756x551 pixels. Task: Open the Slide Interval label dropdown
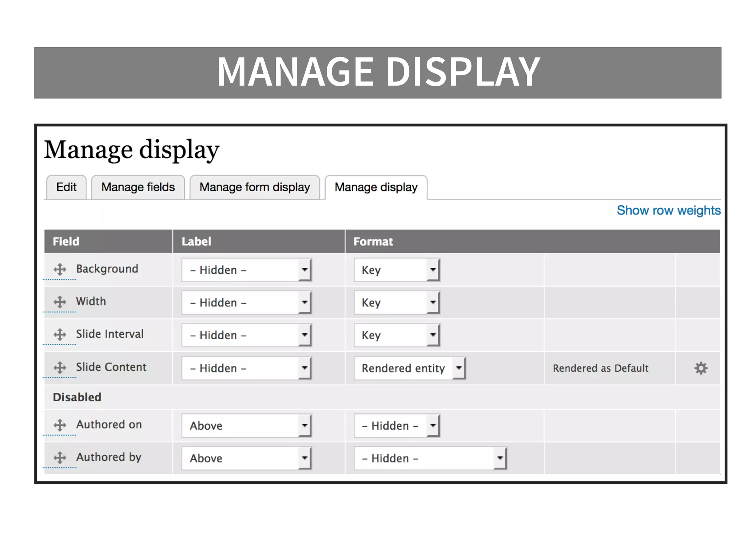point(247,335)
